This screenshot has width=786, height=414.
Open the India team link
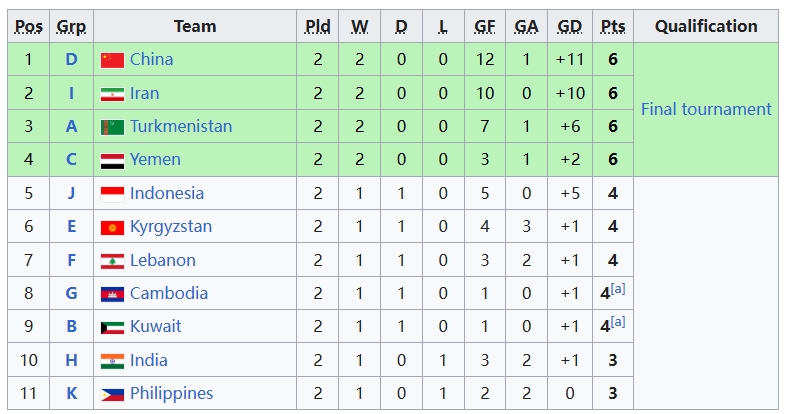(x=149, y=360)
